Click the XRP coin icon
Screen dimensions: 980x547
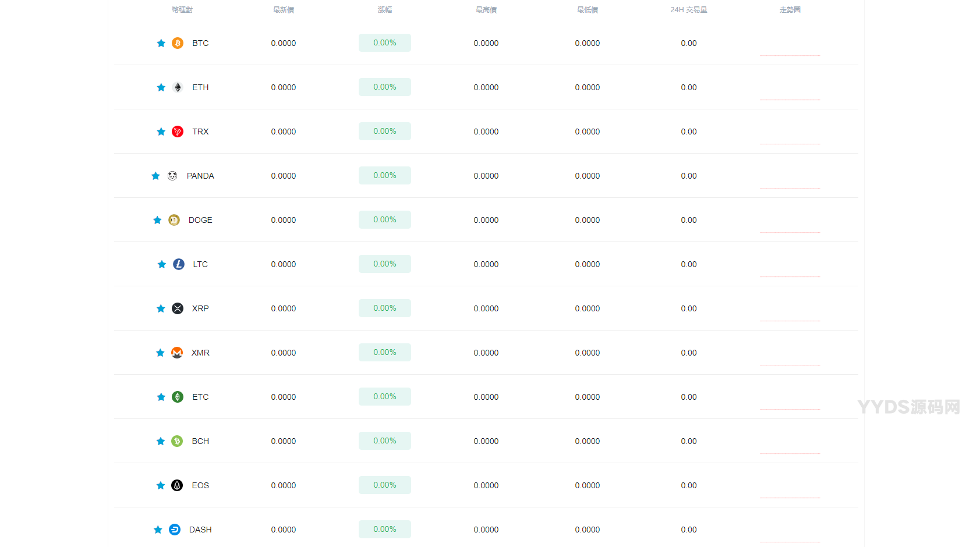coord(178,308)
